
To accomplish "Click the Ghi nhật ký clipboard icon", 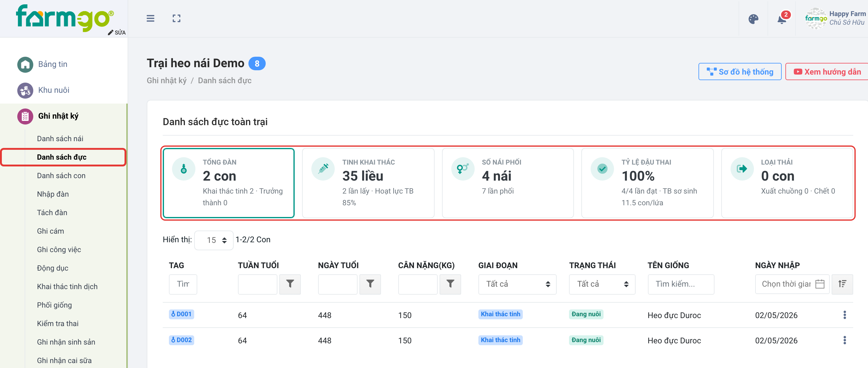I will (x=25, y=116).
